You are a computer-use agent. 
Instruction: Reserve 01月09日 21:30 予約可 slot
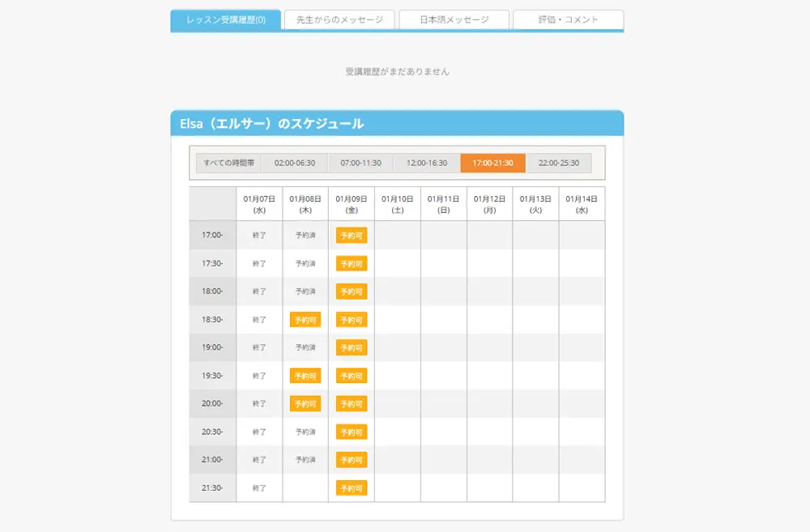tap(352, 488)
